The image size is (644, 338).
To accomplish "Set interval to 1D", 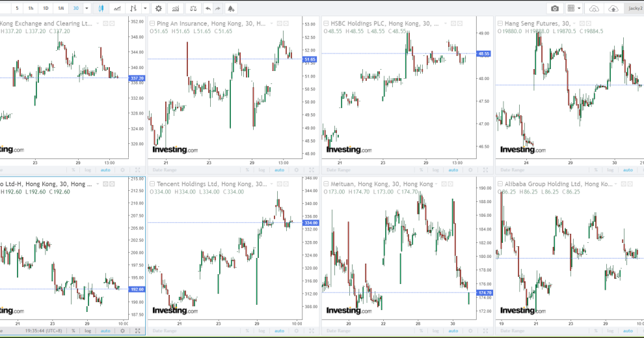I will (x=46, y=8).
